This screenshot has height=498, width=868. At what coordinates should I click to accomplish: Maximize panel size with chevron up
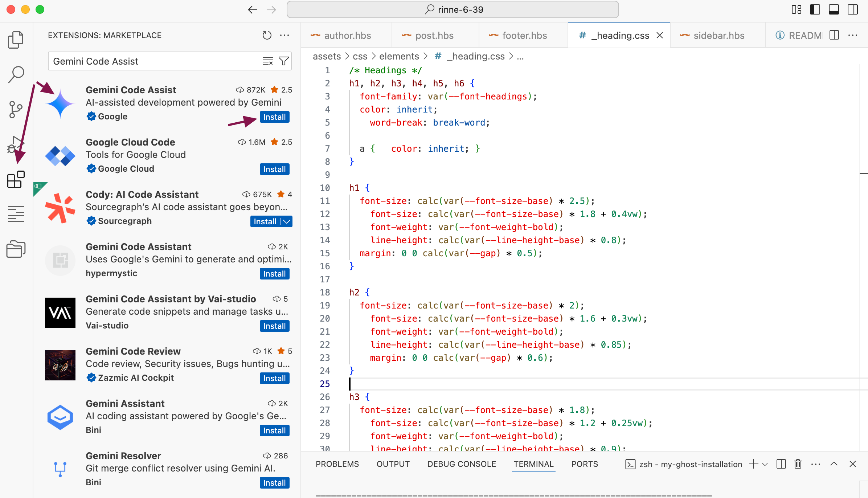click(x=834, y=464)
